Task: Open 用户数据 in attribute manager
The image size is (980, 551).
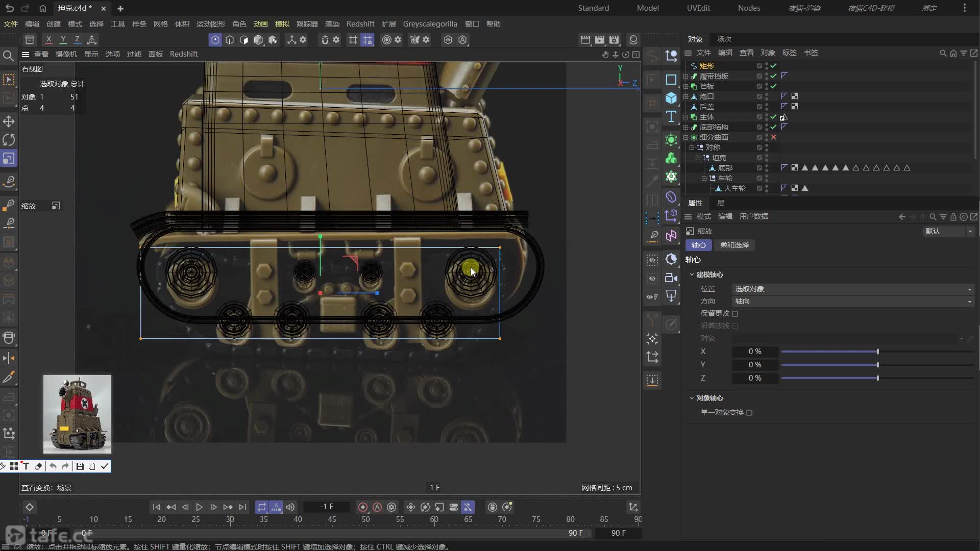Action: pyautogui.click(x=753, y=217)
